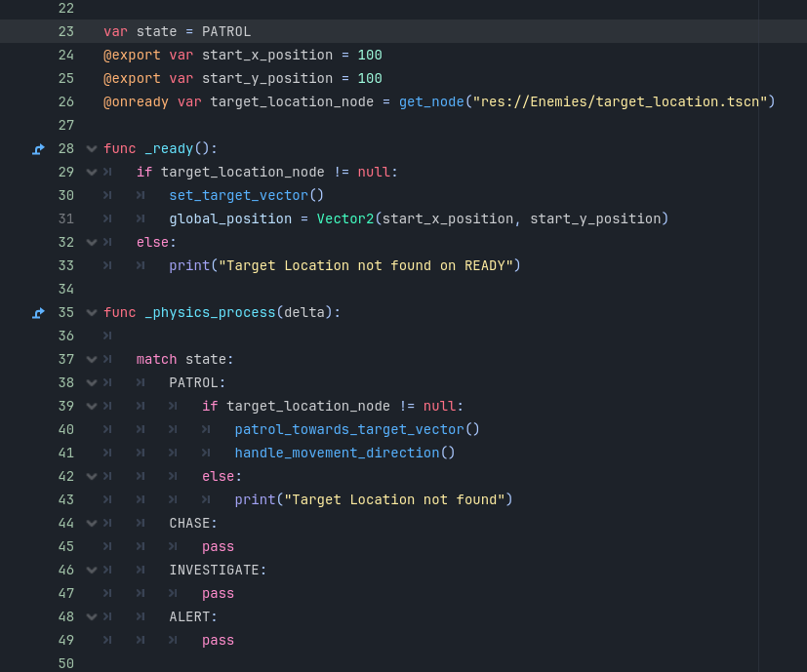Click the value 100 on line 24
The image size is (807, 672).
click(370, 55)
